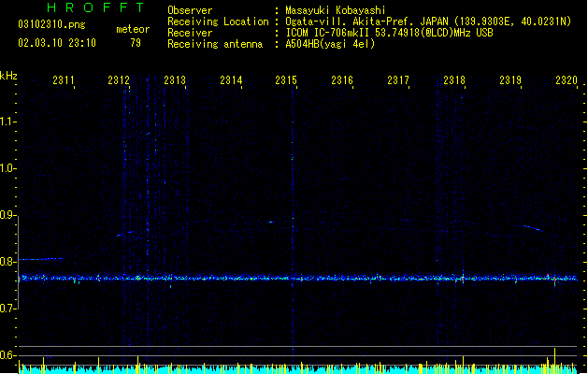This screenshot has width=588, height=374.
Task: Select the filename 03102310.png
Action: (51, 24)
